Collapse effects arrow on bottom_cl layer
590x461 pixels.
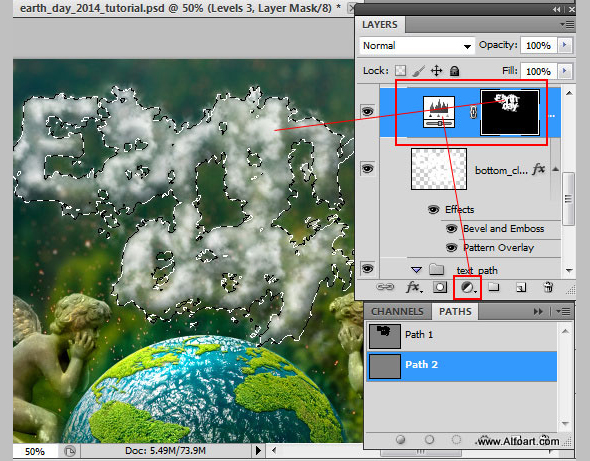coord(555,169)
